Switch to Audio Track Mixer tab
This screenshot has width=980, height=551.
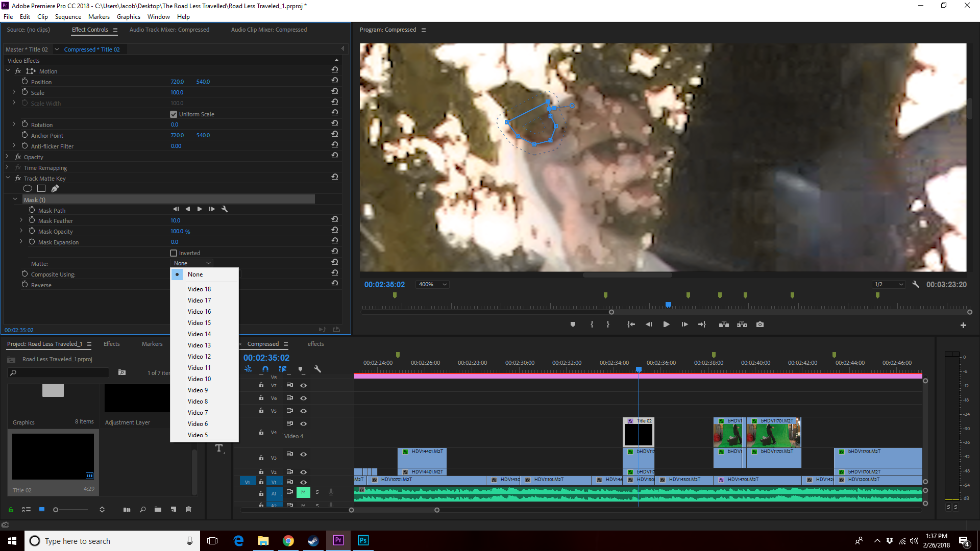(x=169, y=30)
